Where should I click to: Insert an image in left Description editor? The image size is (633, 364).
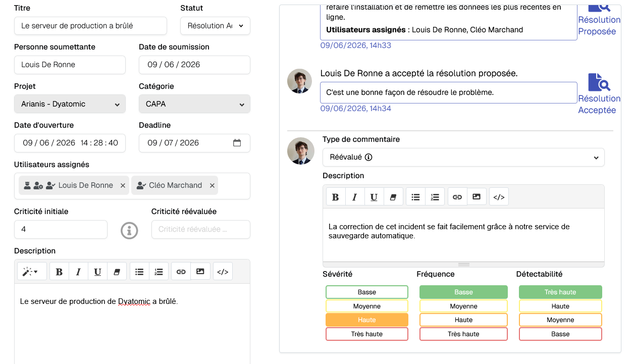(200, 272)
